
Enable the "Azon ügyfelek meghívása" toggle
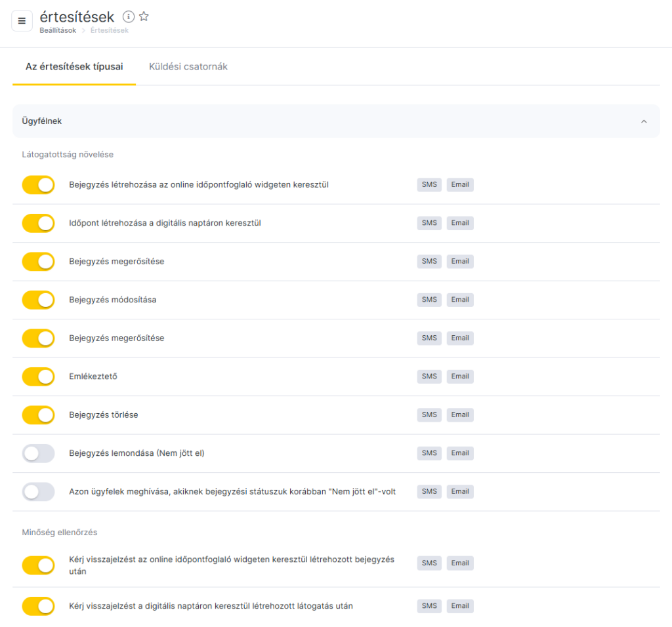click(39, 492)
